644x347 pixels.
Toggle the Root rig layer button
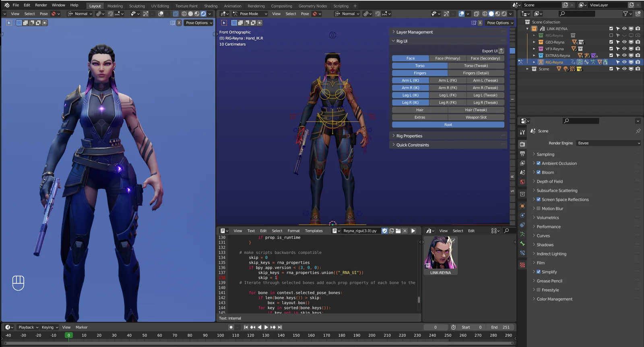click(x=448, y=125)
